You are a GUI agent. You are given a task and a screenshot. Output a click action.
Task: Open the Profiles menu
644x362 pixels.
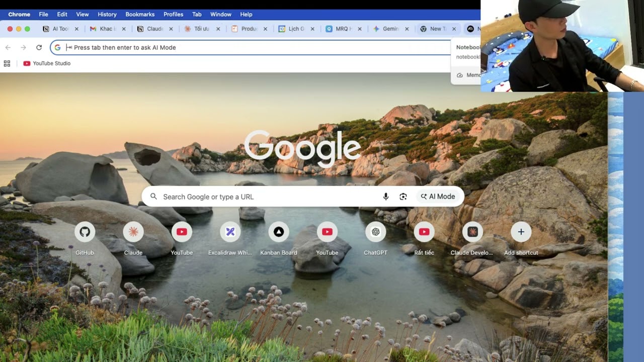[173, 14]
